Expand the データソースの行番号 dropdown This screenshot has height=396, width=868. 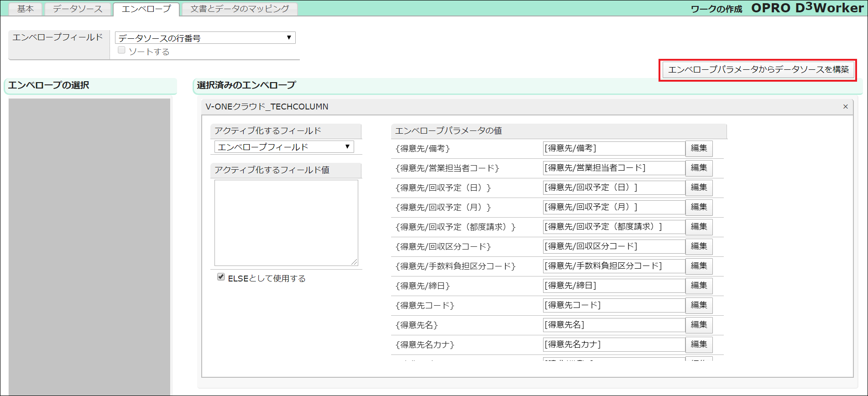point(205,38)
